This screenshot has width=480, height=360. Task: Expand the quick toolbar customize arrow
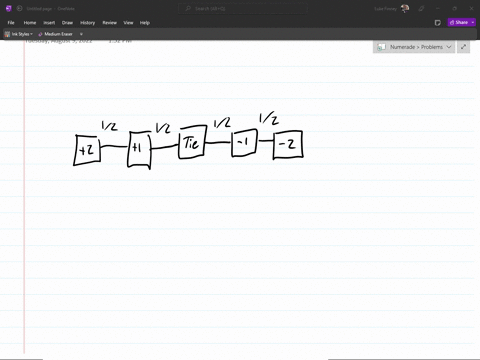(x=81, y=34)
